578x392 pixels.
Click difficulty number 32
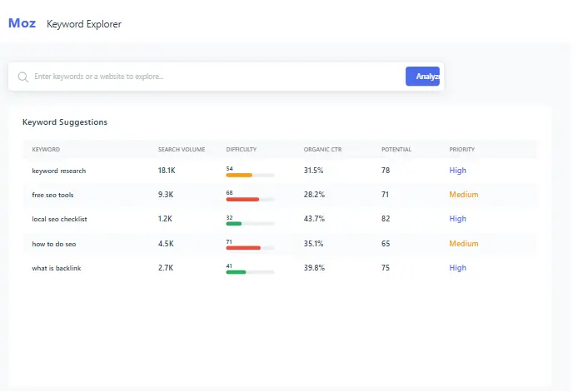[229, 217]
